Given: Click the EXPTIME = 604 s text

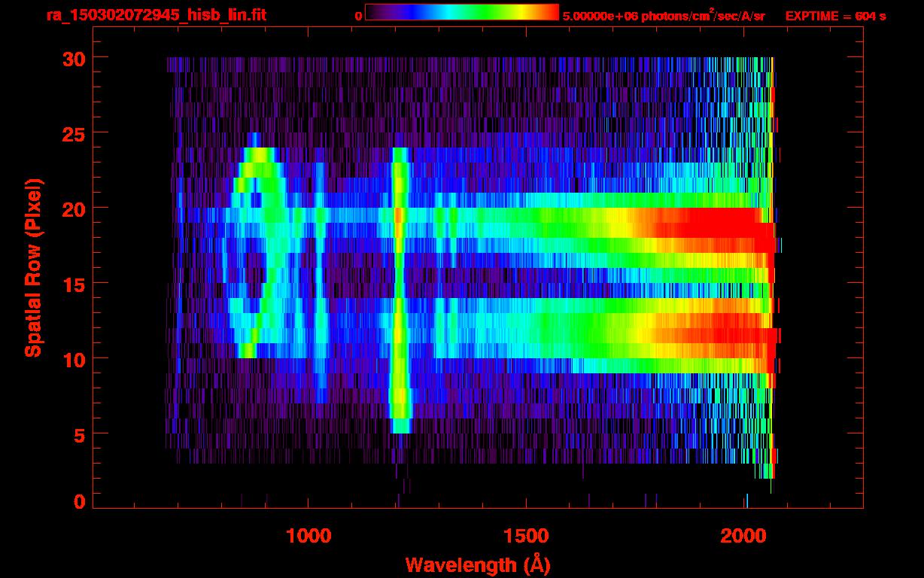Looking at the screenshot, I should 835,16.
